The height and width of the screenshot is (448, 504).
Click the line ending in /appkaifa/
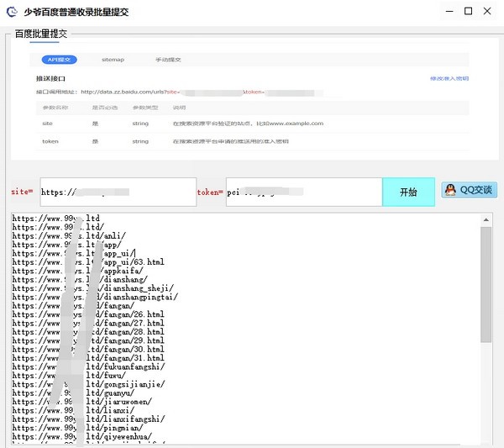[x=77, y=271]
